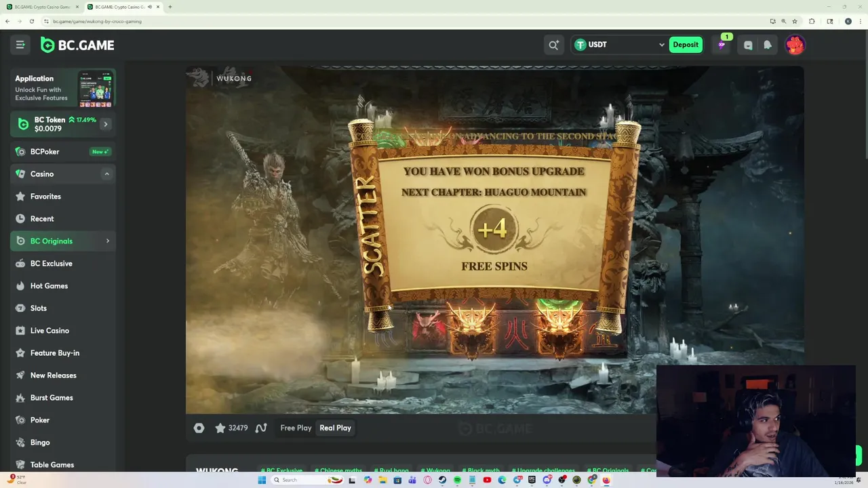This screenshot has height=488, width=868.
Task: Expand the BC Originals submenu arrow
Action: (107, 241)
